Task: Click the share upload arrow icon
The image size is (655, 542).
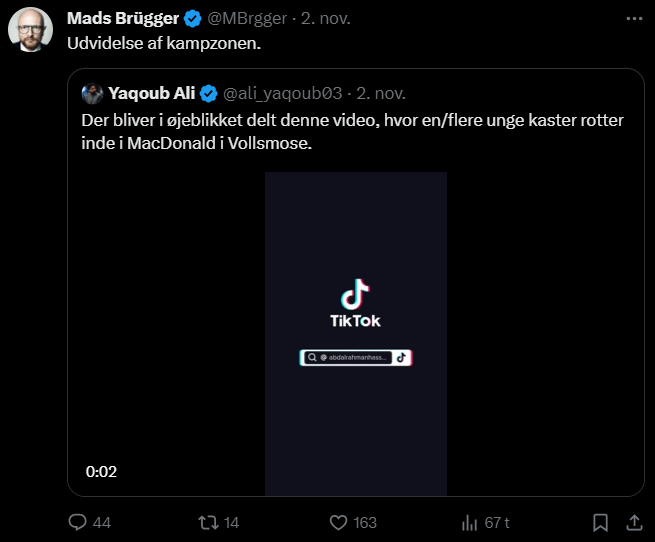Action: point(633,522)
